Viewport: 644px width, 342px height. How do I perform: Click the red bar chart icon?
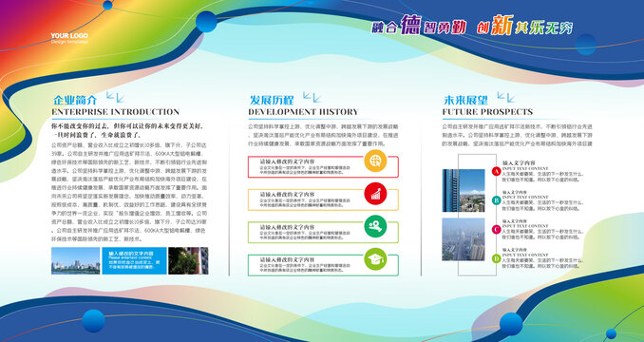(375, 194)
